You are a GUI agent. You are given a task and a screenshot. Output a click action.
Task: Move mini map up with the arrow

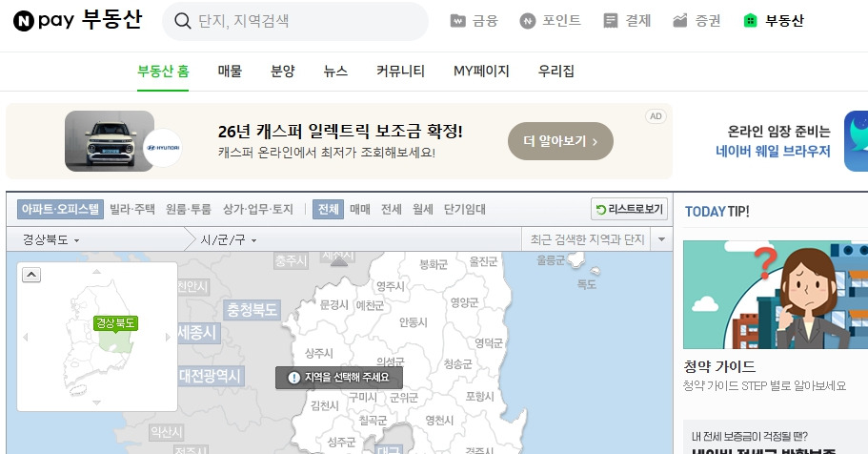point(97,271)
